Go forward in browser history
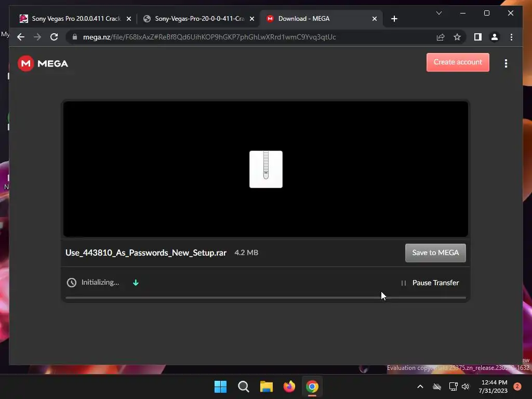Image resolution: width=532 pixels, height=399 pixels. [37, 37]
